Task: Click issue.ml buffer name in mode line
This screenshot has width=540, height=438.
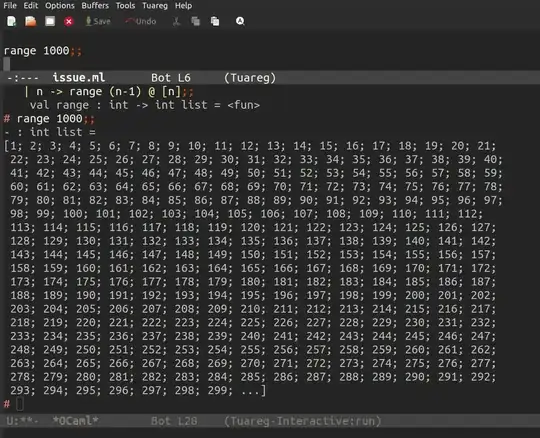Action: coord(79,78)
